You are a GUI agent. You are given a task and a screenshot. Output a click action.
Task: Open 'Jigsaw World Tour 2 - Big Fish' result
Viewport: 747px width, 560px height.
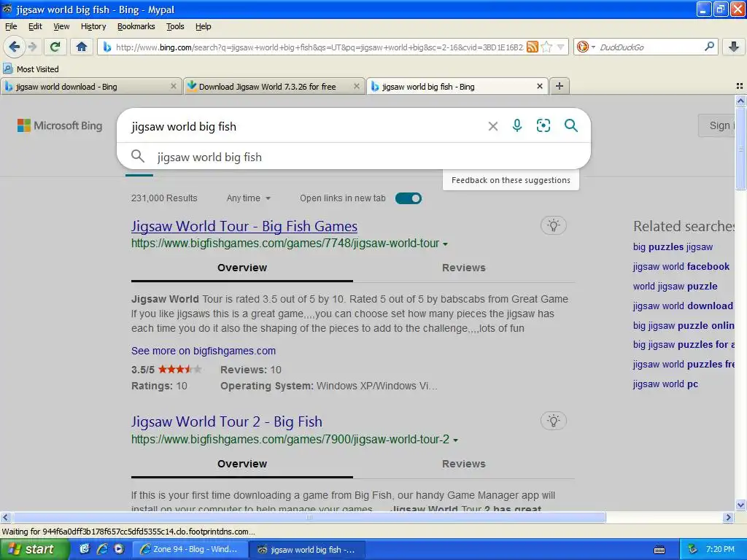(227, 422)
